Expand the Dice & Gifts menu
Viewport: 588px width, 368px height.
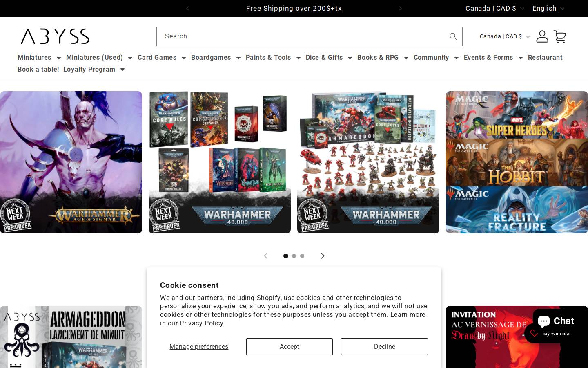point(329,58)
